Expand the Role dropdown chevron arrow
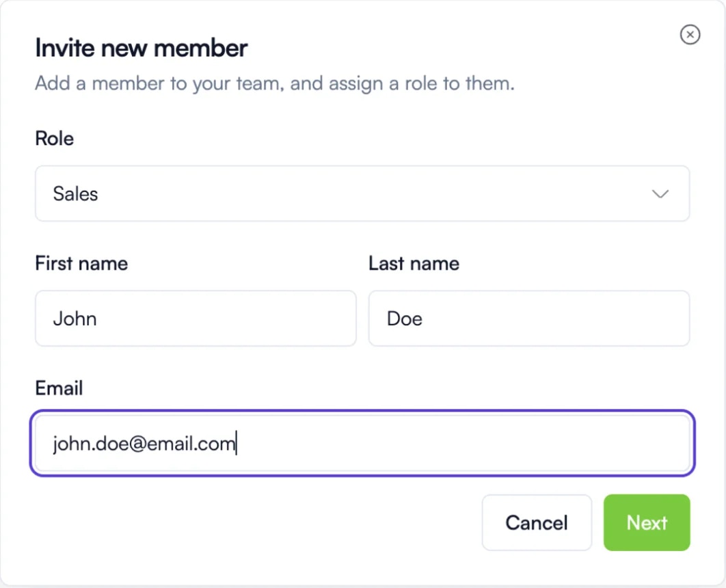 [660, 194]
